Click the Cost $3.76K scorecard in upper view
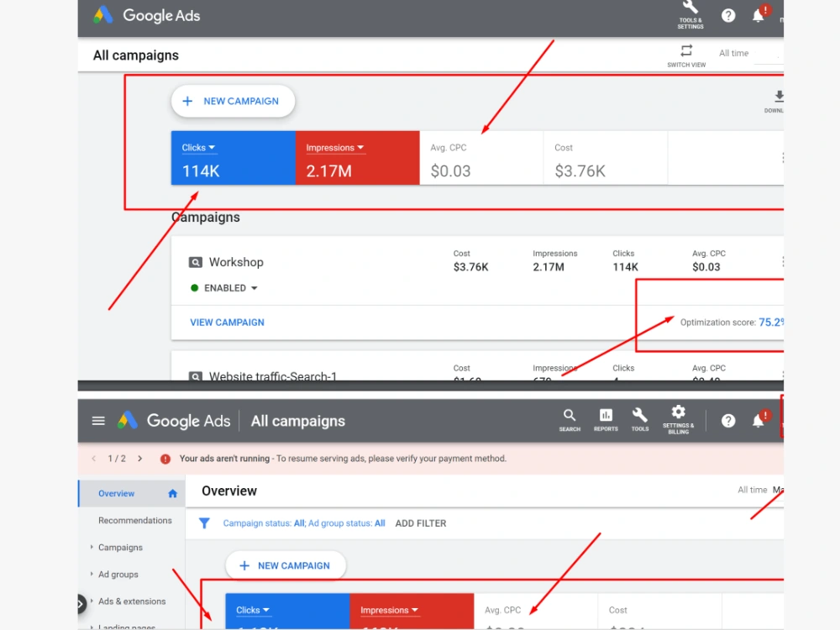 [x=606, y=158]
